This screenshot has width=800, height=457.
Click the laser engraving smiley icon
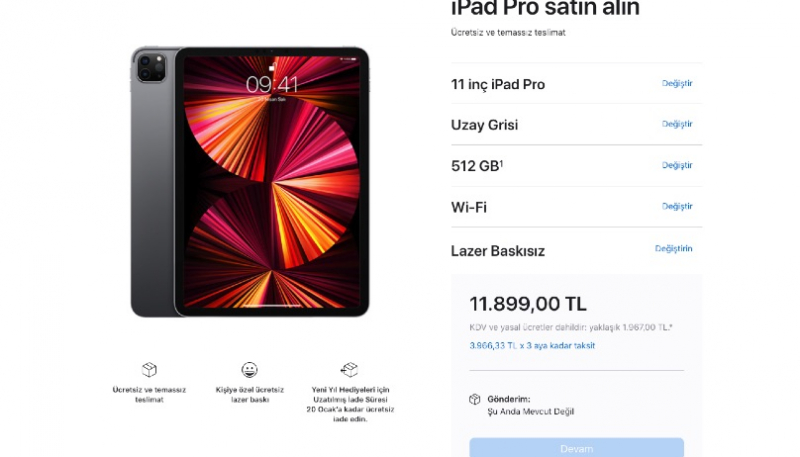point(249,369)
